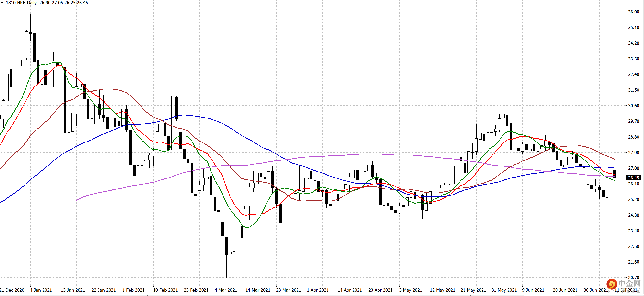
Task: Click the blue moving average peak near 23 Feb
Action: (x=184, y=115)
